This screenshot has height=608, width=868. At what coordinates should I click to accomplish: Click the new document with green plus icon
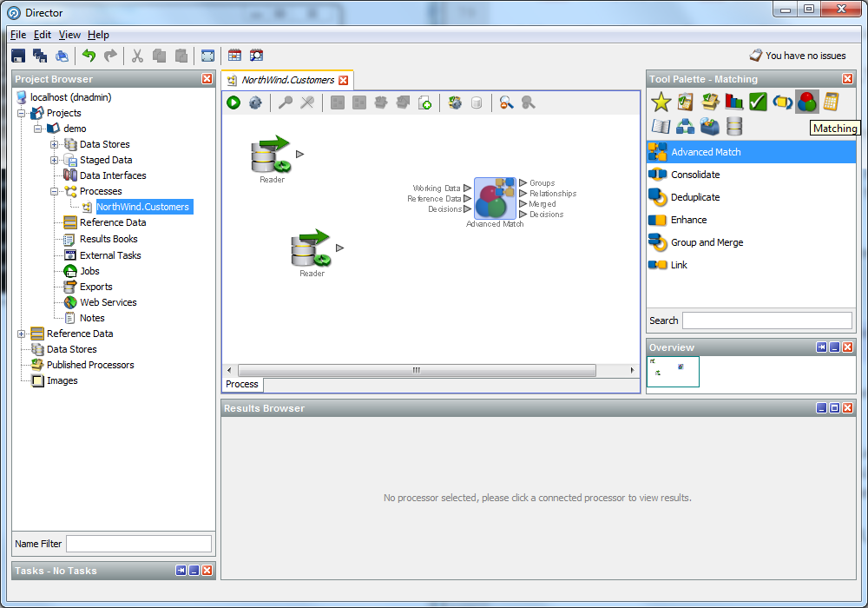pyautogui.click(x=424, y=102)
